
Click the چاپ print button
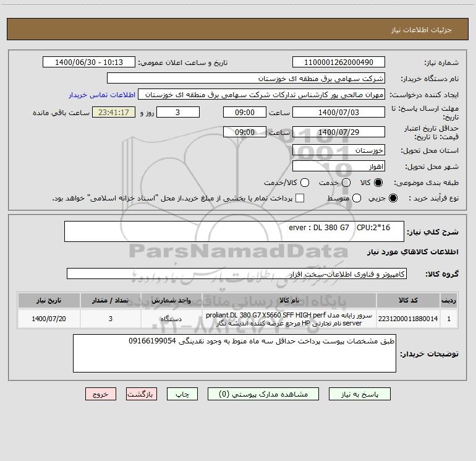click(x=182, y=394)
